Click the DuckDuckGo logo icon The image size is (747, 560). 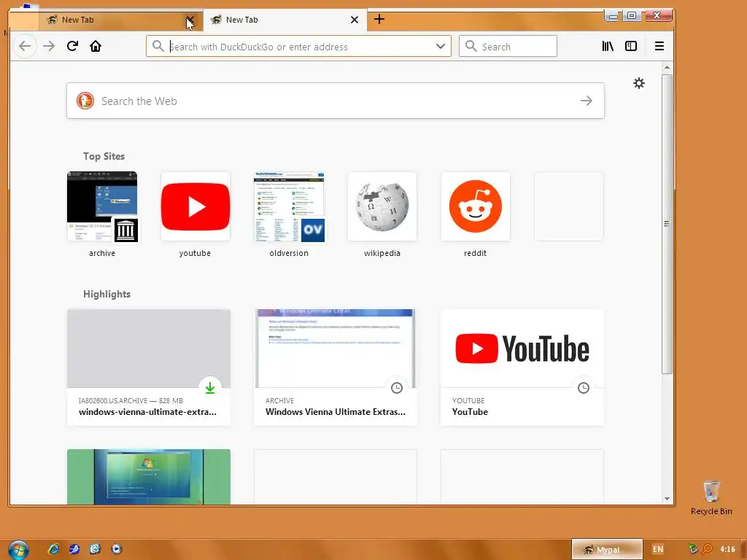coord(85,101)
